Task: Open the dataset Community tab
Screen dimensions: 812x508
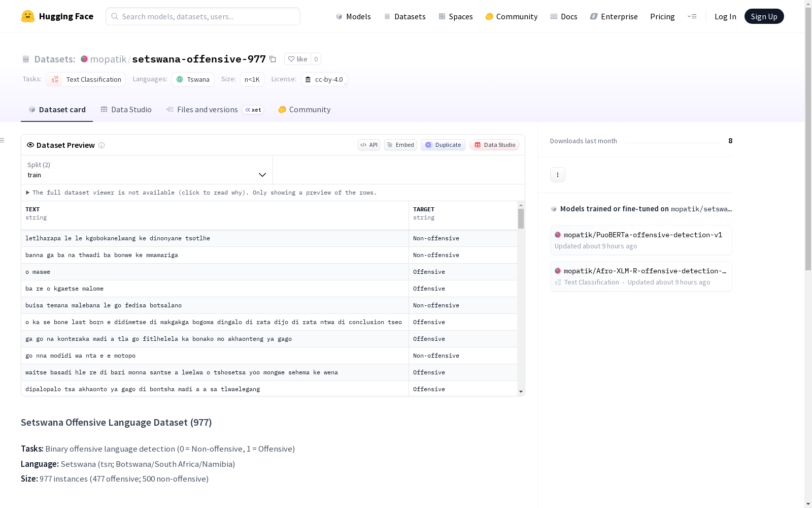Action: [304, 110]
